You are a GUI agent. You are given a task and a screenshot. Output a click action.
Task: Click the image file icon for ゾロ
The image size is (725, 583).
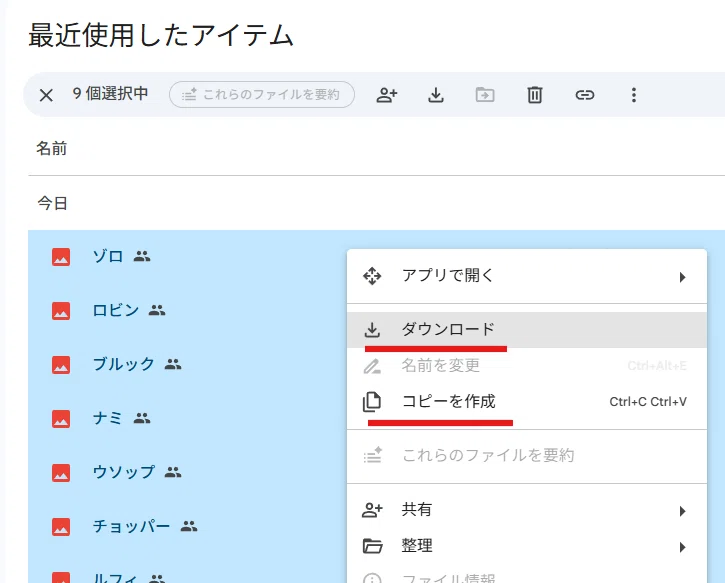61,257
